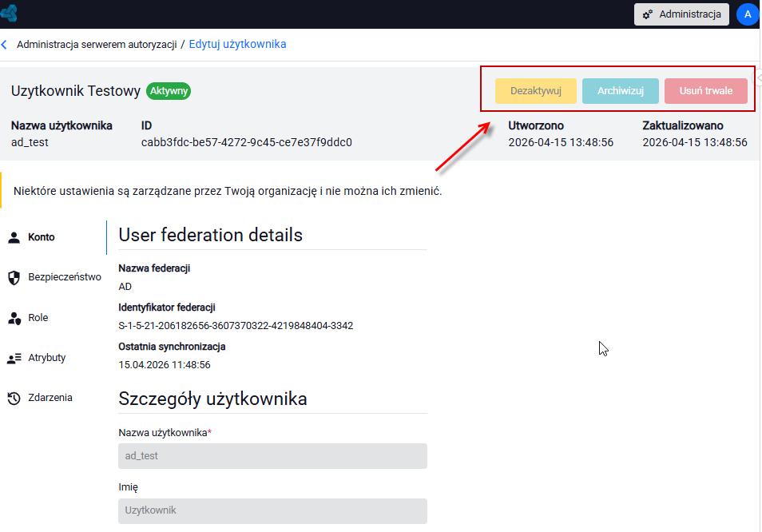The image size is (762, 532).
Task: Click the Utworzono timestamp value
Action: (x=561, y=143)
